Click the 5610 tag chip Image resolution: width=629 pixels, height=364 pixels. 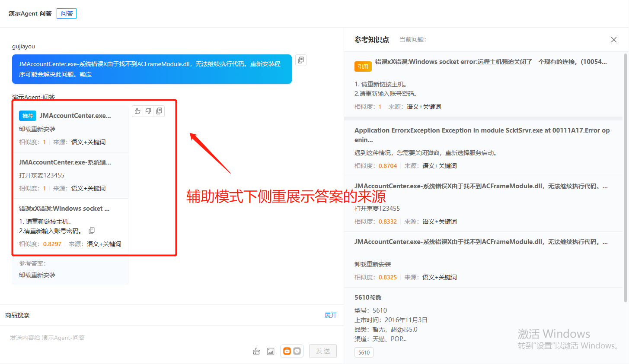(364, 352)
